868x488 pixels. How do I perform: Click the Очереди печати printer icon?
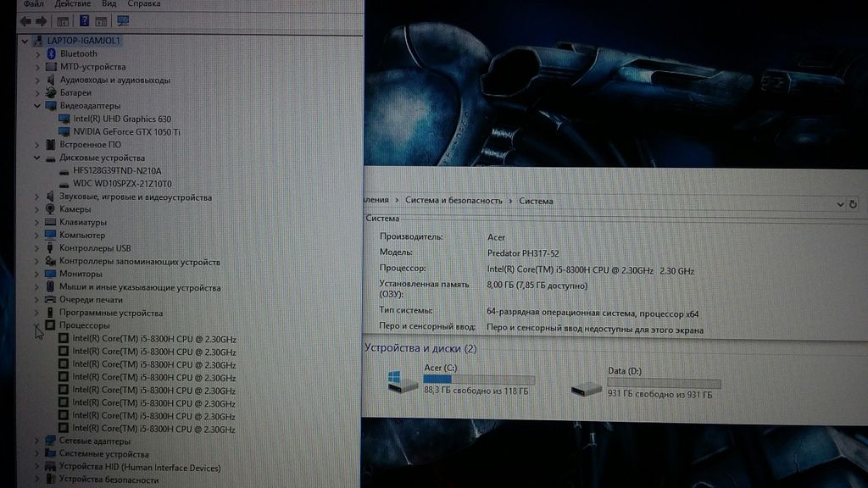click(x=50, y=299)
